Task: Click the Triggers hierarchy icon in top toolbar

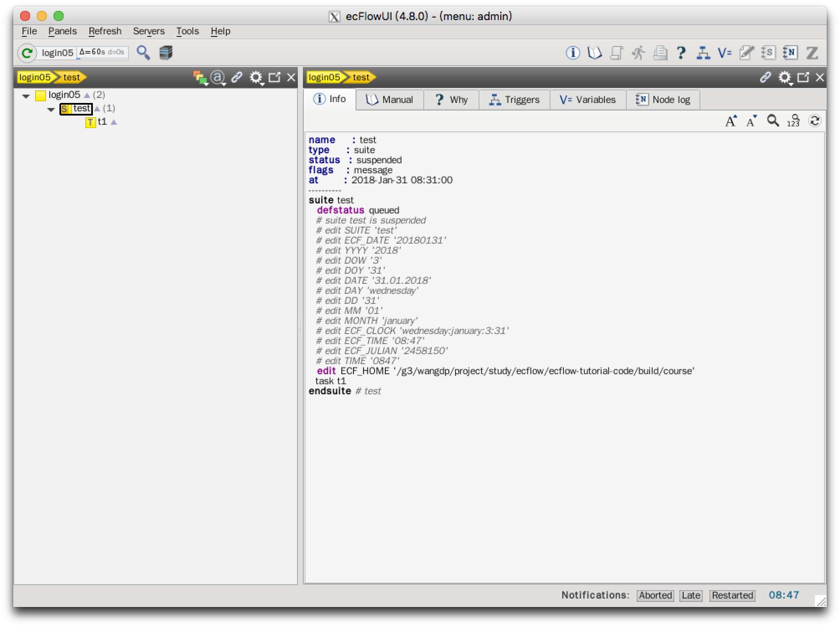Action: click(703, 53)
